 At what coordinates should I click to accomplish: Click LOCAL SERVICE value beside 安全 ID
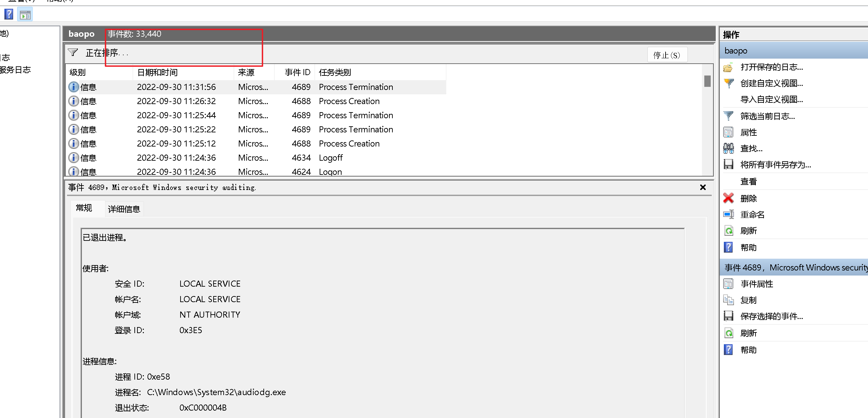[x=210, y=284]
